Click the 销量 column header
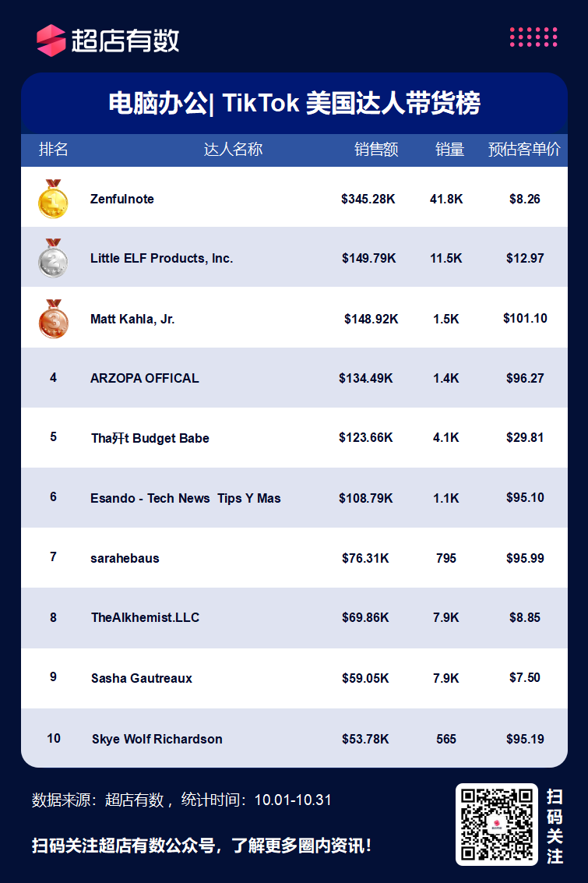Viewport: 588px width, 883px height. pos(449,149)
